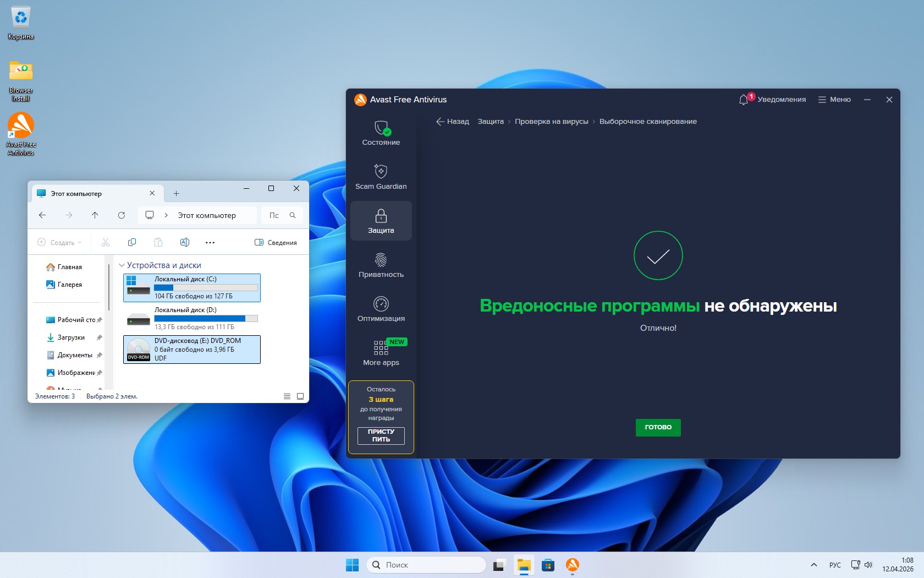
Task: Open the Создать dropdown in Explorer
Action: click(x=59, y=242)
